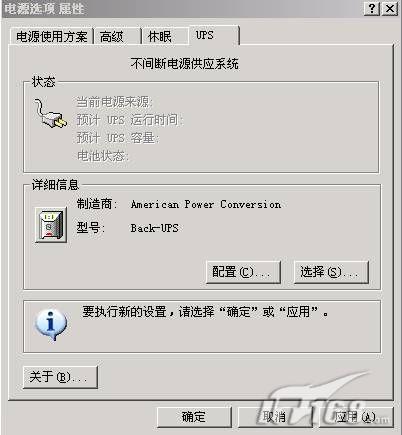The width and height of the screenshot is (402, 435).
Task: Go to the 休眠 tab
Action: (165, 36)
